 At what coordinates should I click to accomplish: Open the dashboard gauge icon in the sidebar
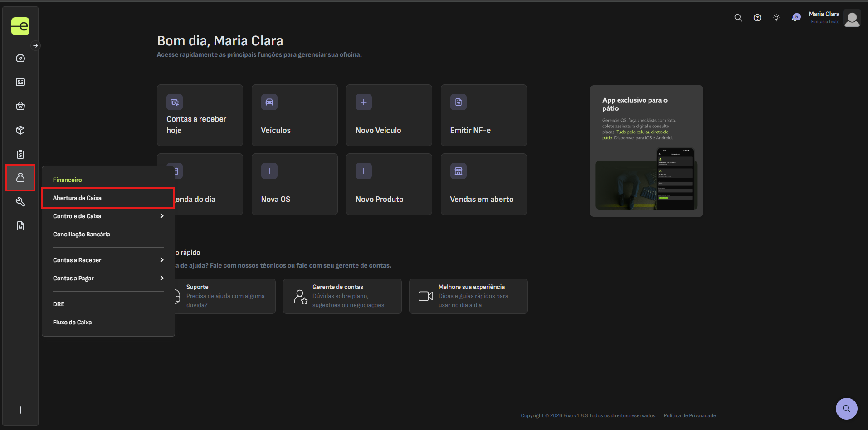[20, 58]
